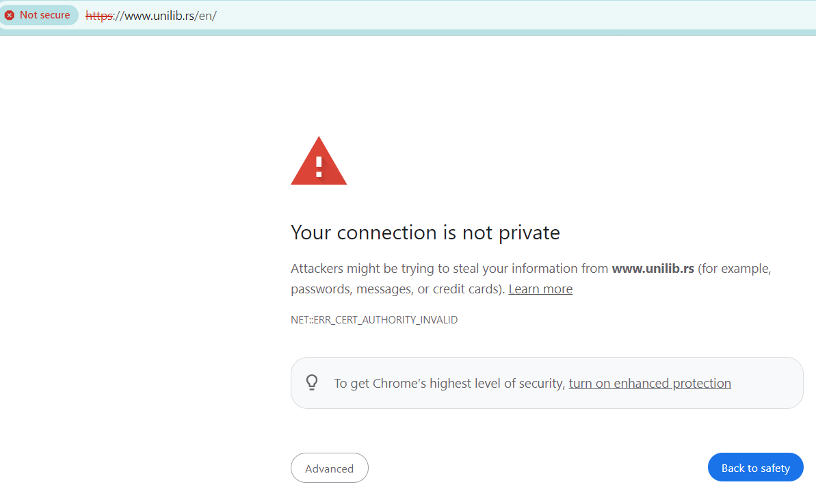This screenshot has height=504, width=816.
Task: Click the Your connection is not private heading
Action: (x=425, y=233)
